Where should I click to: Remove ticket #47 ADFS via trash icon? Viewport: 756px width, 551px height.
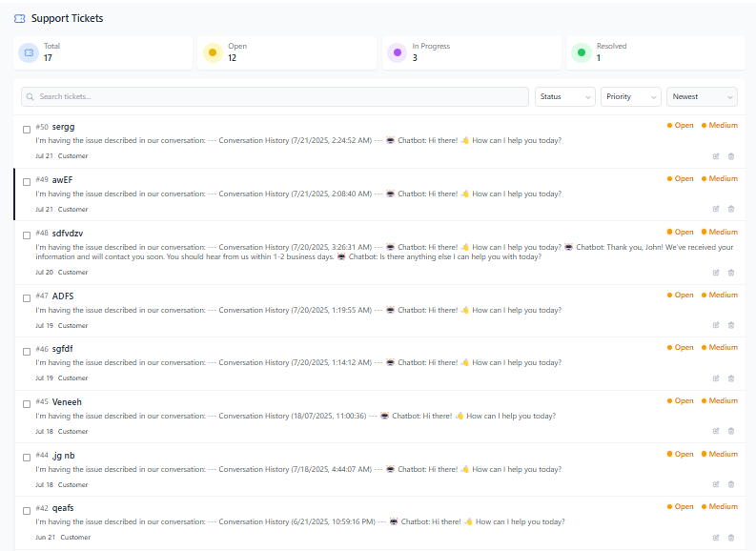(x=731, y=325)
